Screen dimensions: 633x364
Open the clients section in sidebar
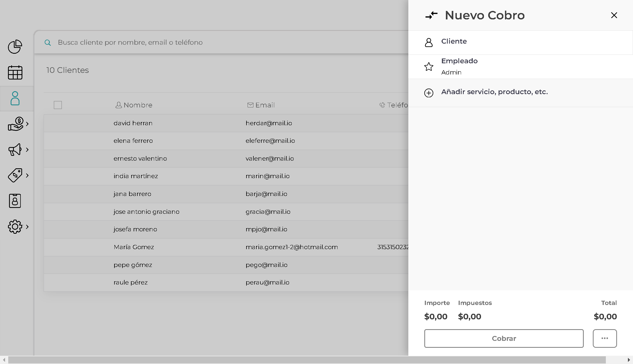point(15,98)
